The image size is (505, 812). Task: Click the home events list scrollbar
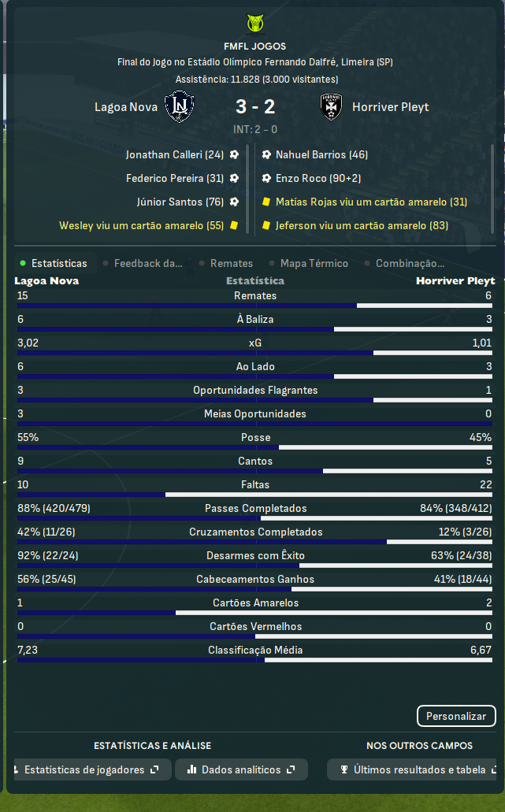(247, 189)
